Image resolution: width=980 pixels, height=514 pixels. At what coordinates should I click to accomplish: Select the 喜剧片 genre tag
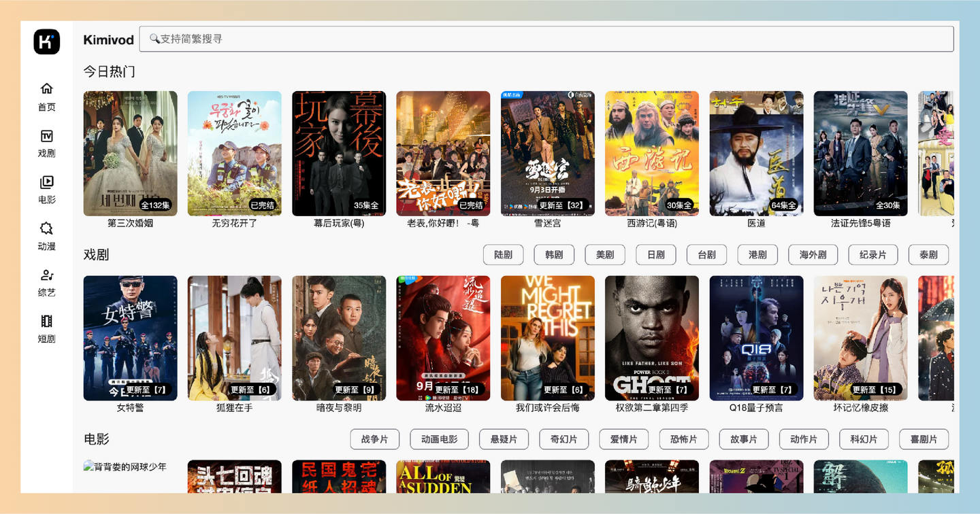pyautogui.click(x=924, y=439)
